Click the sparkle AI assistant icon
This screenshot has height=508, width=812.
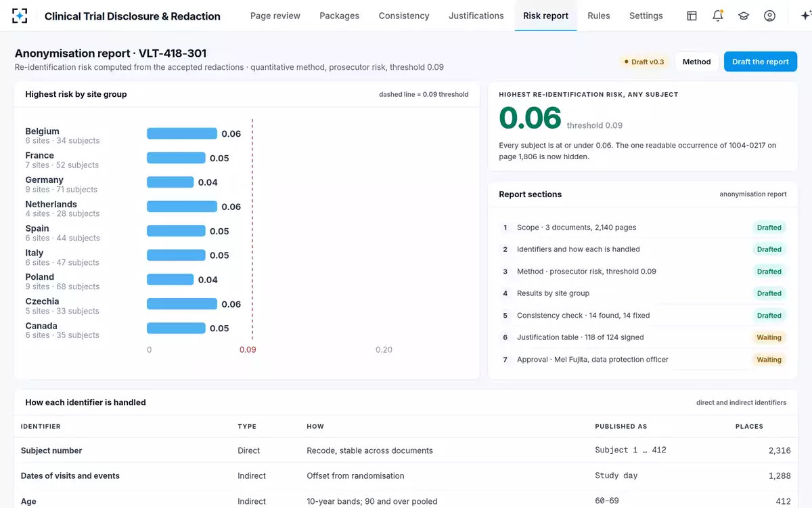tap(805, 16)
